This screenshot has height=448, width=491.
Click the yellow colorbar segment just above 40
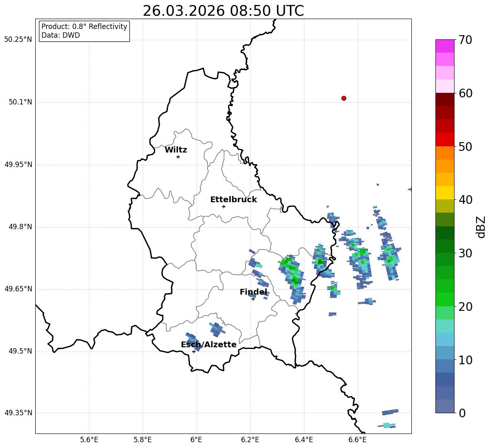click(445, 193)
